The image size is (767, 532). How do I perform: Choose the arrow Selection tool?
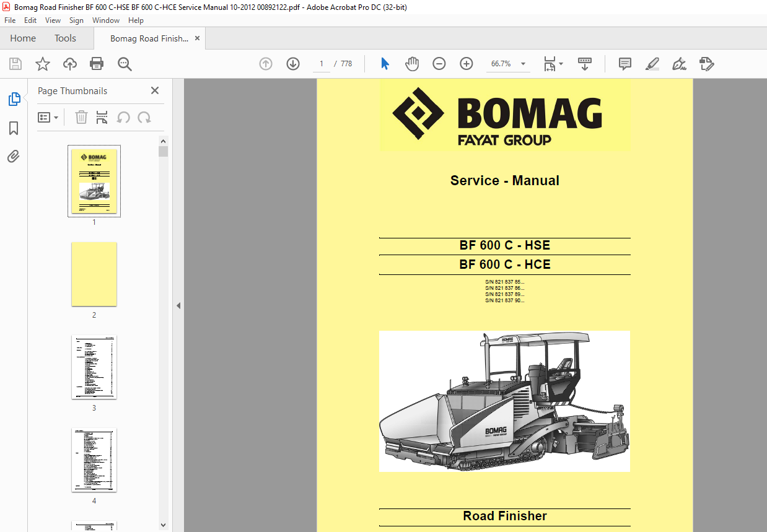[x=385, y=64]
